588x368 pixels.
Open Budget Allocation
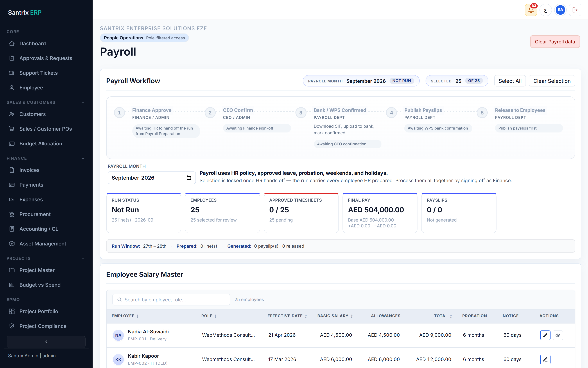(46, 144)
